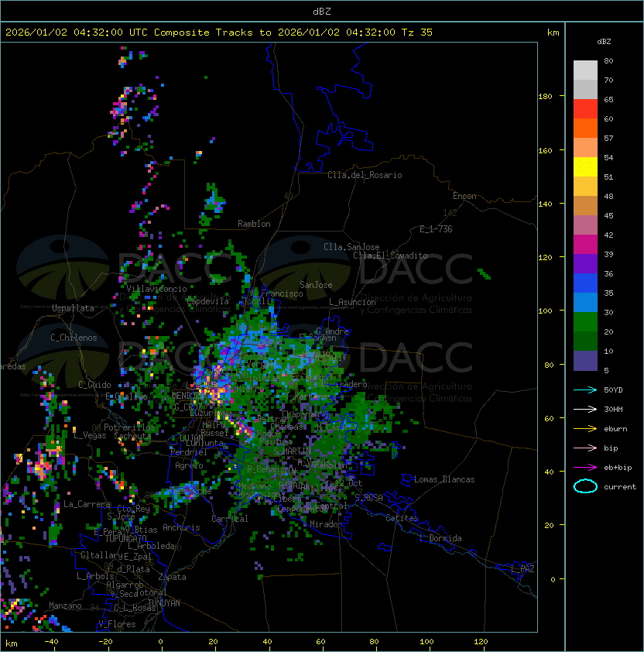Screen dimensions: 644x652
Task: Click the 'eb+bip' legend label
Action: click(x=618, y=468)
